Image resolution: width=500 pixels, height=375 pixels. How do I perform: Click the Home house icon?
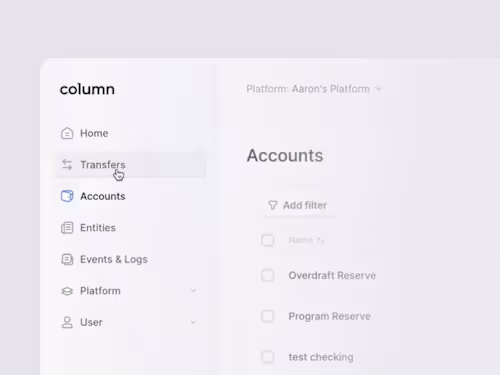67,133
